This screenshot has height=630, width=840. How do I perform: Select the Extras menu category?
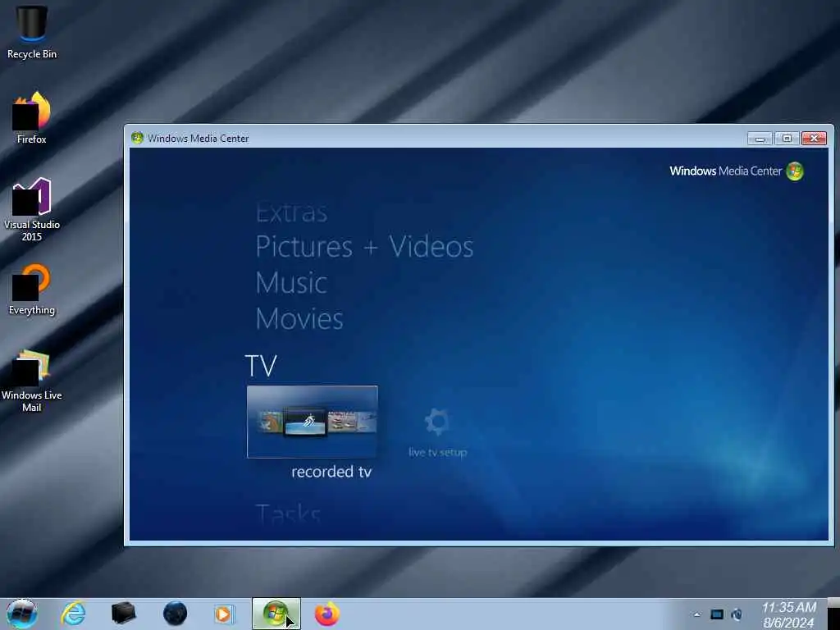click(291, 212)
